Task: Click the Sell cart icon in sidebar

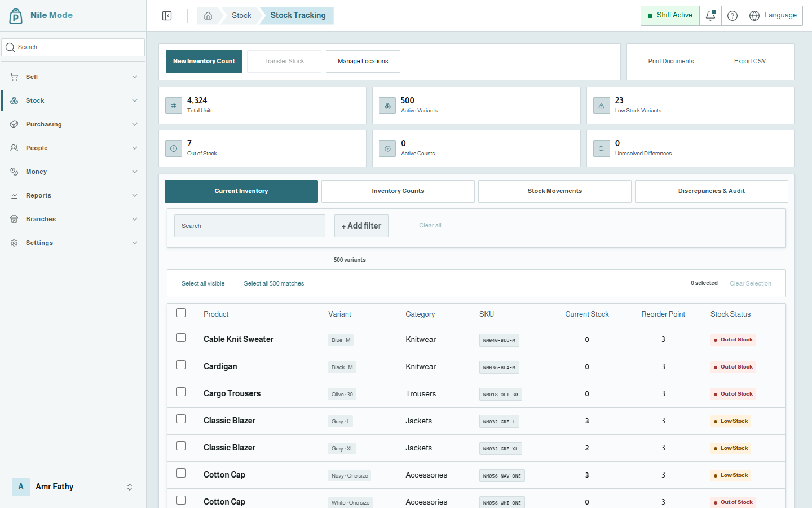Action: coord(14,77)
